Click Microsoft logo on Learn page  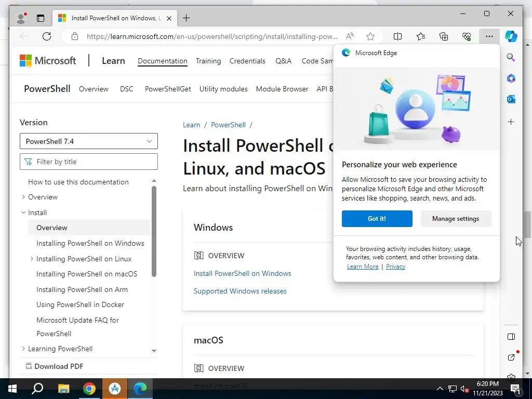pyautogui.click(x=48, y=61)
